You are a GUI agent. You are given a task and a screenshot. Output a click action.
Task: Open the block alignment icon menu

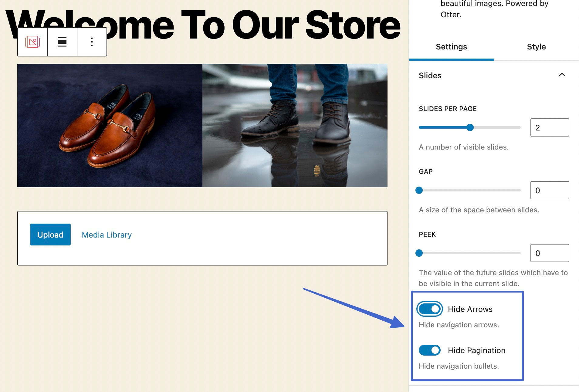point(62,42)
